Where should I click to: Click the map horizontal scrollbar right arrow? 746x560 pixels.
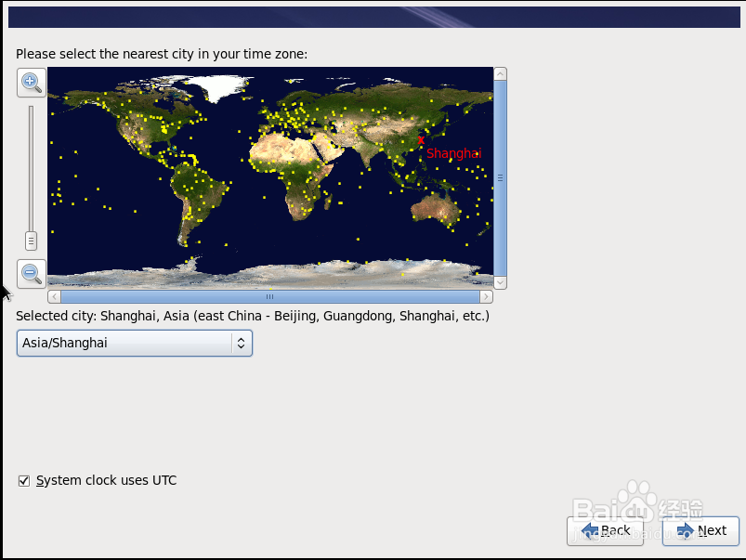click(x=486, y=297)
